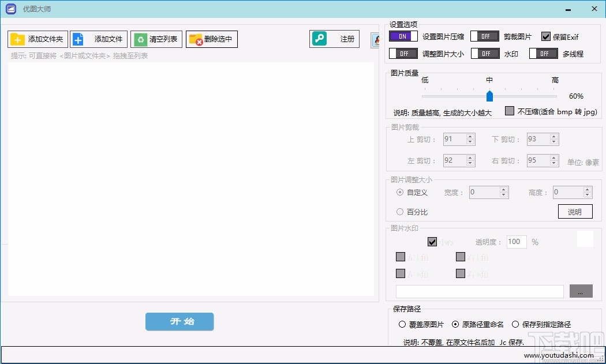Click the gray ... watermark browse icon

tap(581, 291)
